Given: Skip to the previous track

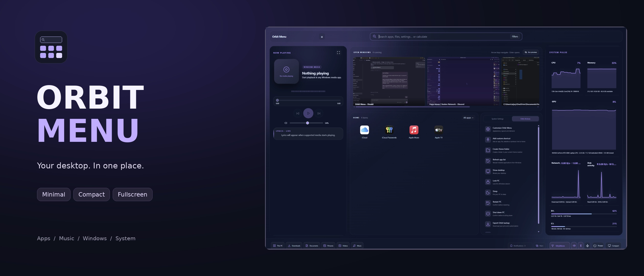Looking at the screenshot, I should click(298, 113).
